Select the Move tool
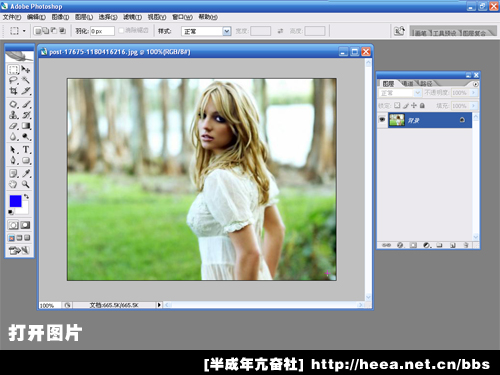This screenshot has width=500, height=375. tap(26, 69)
